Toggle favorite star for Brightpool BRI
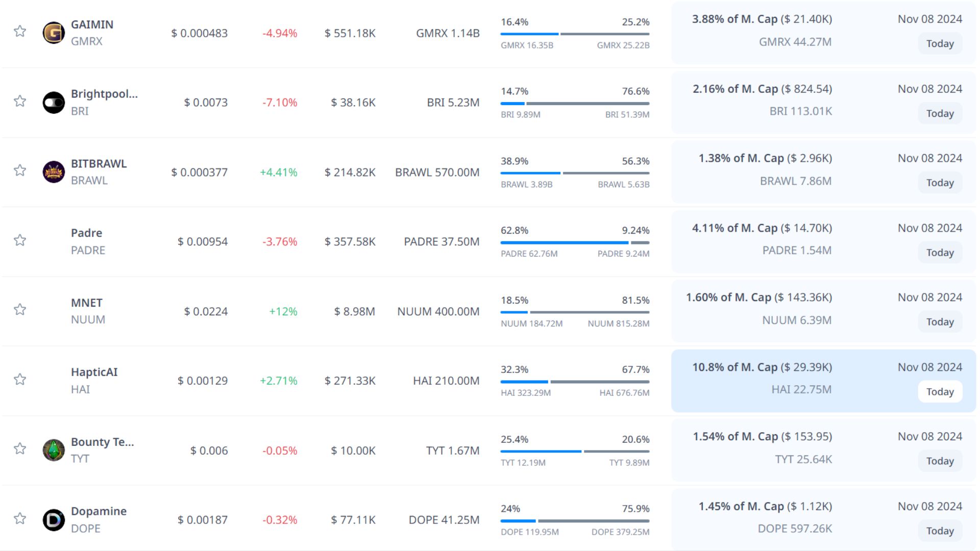 pyautogui.click(x=20, y=101)
